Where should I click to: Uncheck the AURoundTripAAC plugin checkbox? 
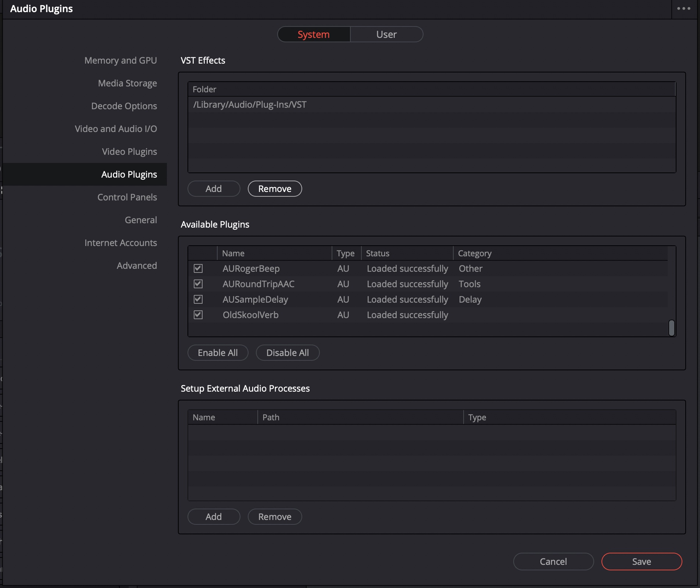[198, 284]
